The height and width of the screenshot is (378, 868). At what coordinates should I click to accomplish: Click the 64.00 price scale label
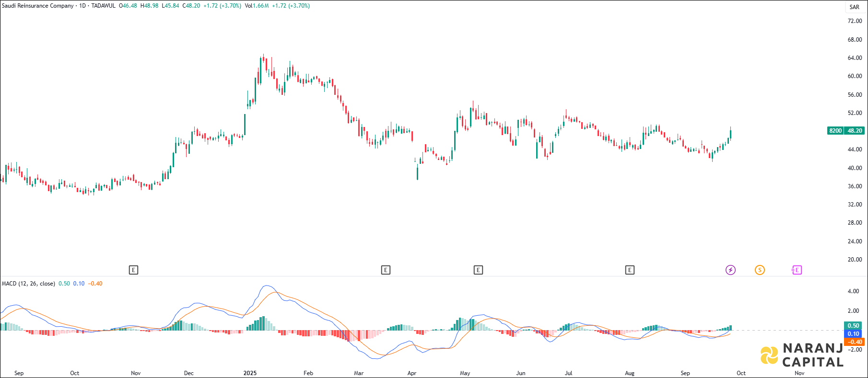coord(855,58)
